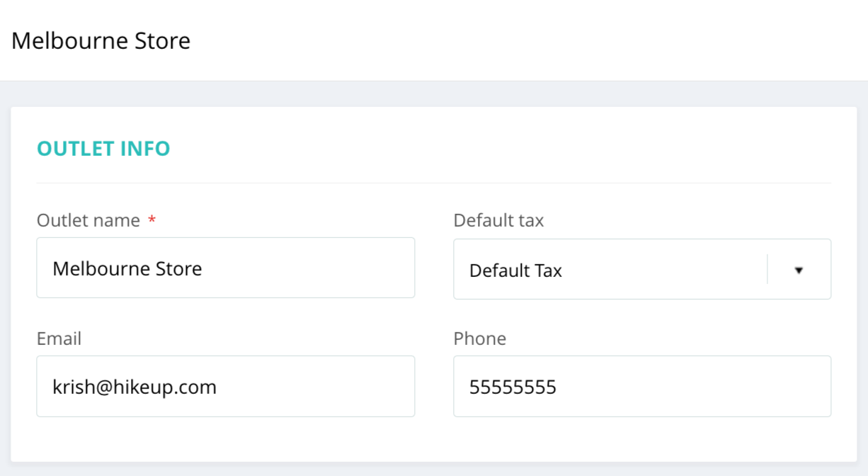Click 'Melbourne Store' text inside Outlet name field
868x476 pixels.
pos(127,268)
